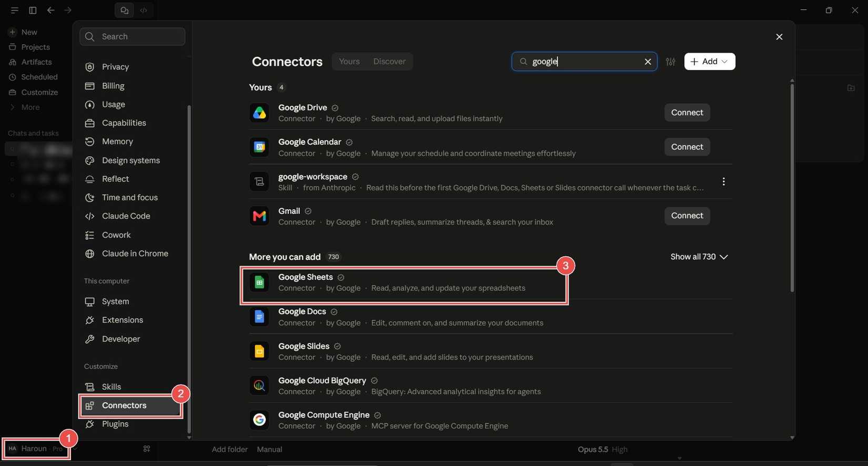Open the Developer settings section
Screen dimensions: 868x466
121,339
